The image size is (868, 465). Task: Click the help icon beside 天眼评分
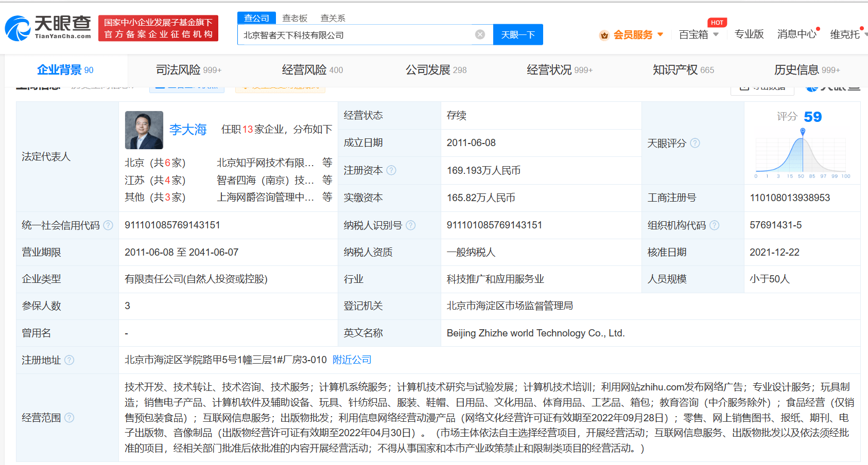[695, 143]
